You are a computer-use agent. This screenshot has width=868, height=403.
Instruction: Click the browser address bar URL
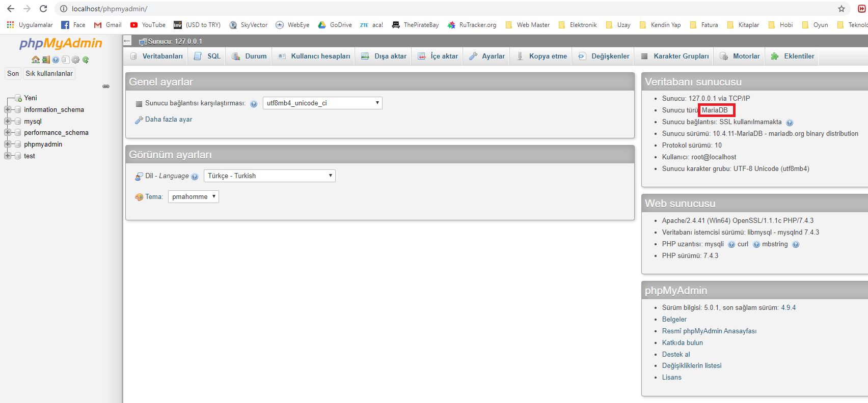click(110, 9)
